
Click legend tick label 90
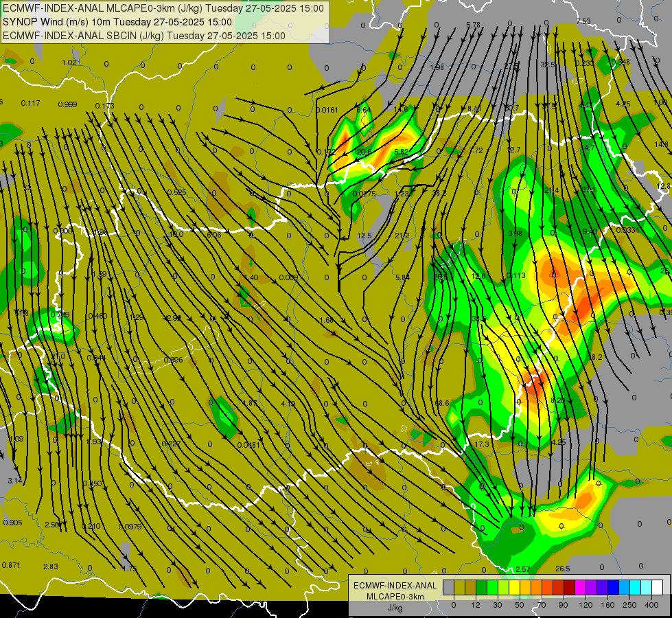[563, 605]
